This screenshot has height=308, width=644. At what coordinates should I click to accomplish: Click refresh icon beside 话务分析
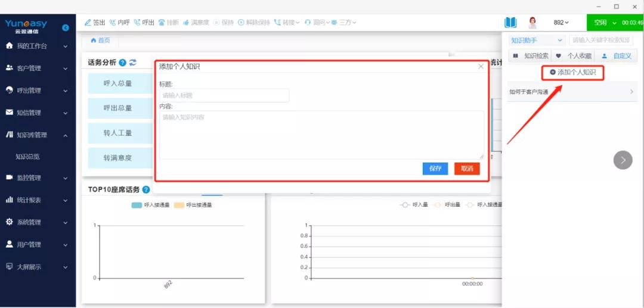(x=132, y=63)
